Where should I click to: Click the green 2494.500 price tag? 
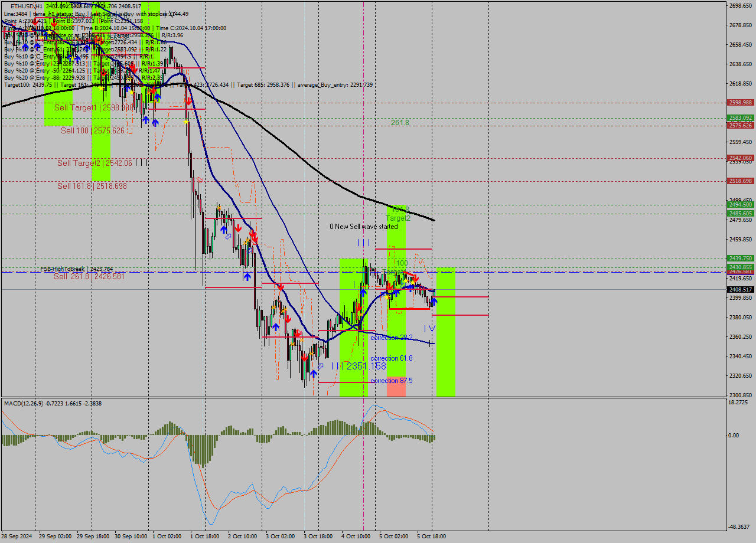pyautogui.click(x=740, y=205)
